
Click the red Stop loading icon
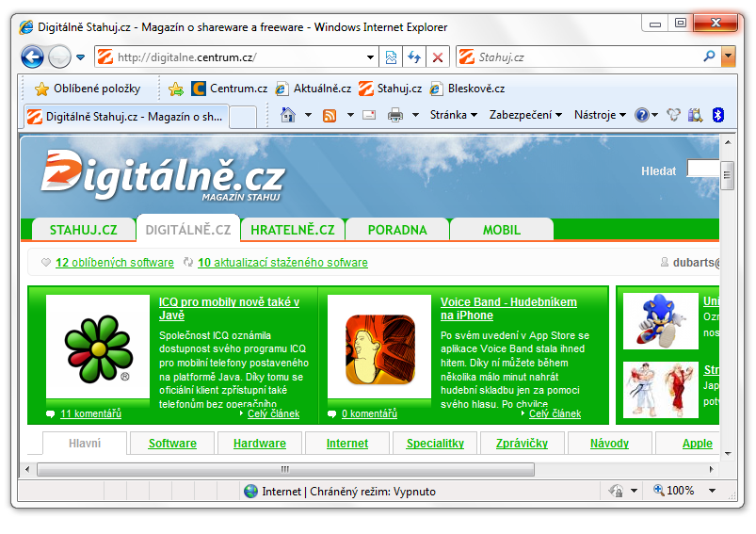coord(438,57)
